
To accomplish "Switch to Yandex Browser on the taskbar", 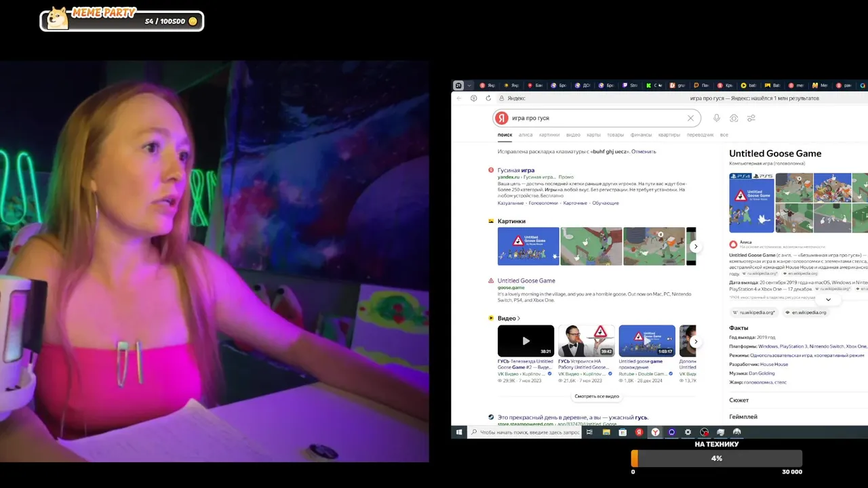I will 655,432.
